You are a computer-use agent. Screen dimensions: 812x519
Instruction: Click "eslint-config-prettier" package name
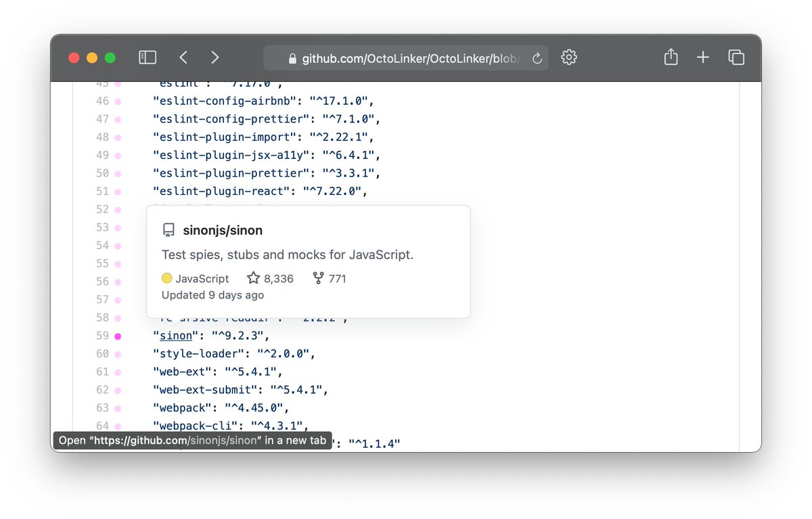tap(231, 119)
